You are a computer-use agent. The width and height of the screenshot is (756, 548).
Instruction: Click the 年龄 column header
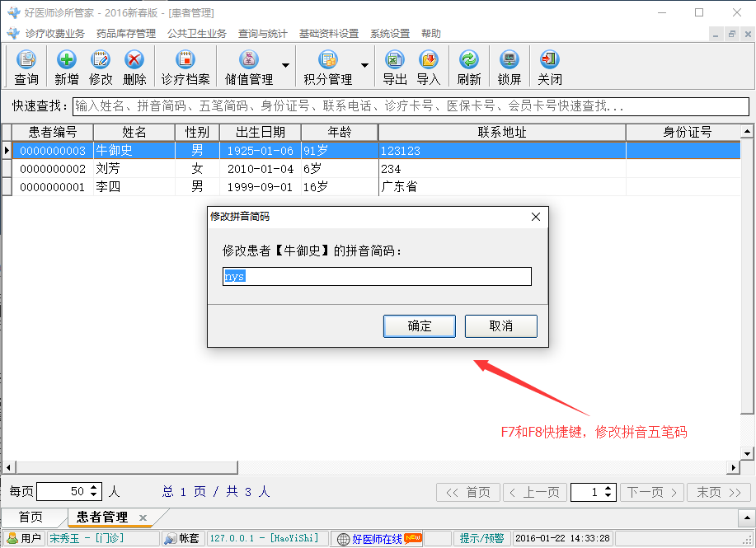340,132
